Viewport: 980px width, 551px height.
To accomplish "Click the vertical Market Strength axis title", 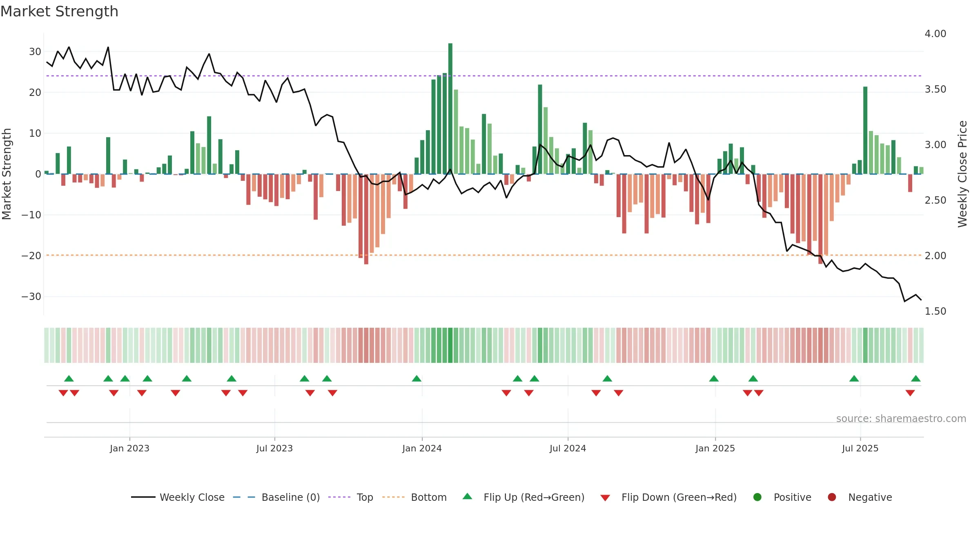I will coord(7,174).
